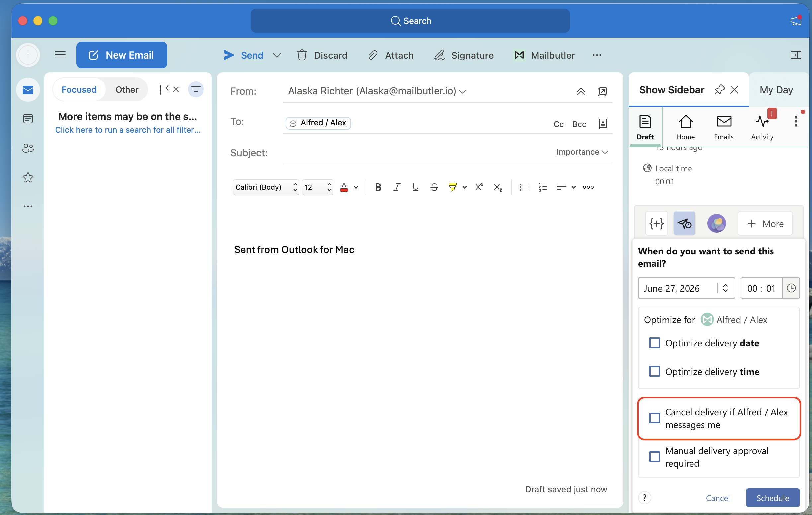Open the template placeholder braces icon
The width and height of the screenshot is (812, 515).
pyautogui.click(x=656, y=223)
